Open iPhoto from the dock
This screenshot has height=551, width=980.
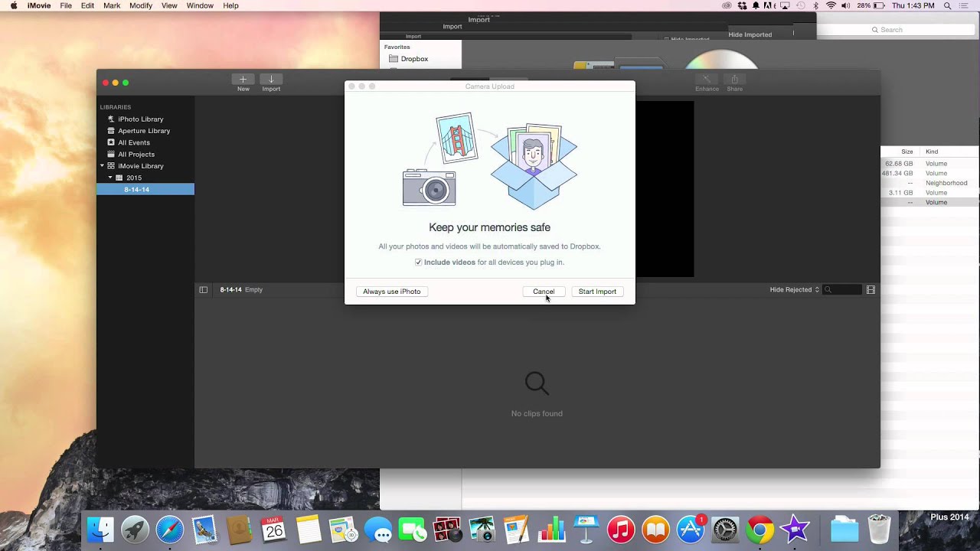point(482,530)
